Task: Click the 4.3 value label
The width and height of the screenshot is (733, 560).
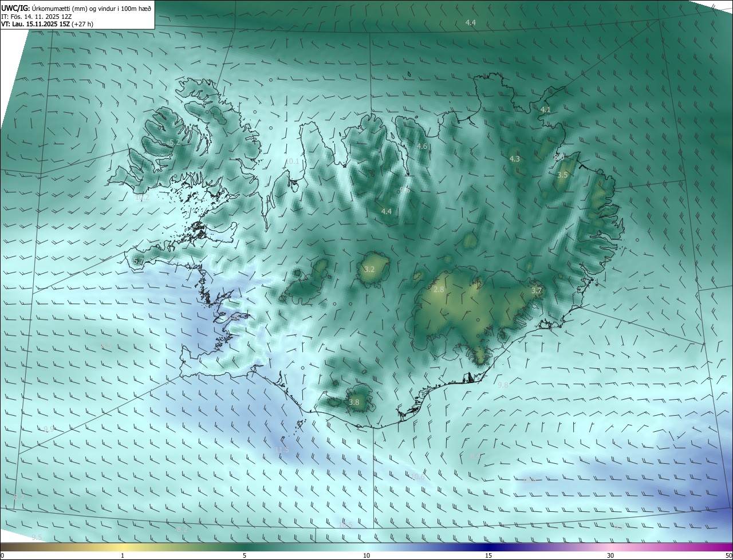Action: click(514, 159)
